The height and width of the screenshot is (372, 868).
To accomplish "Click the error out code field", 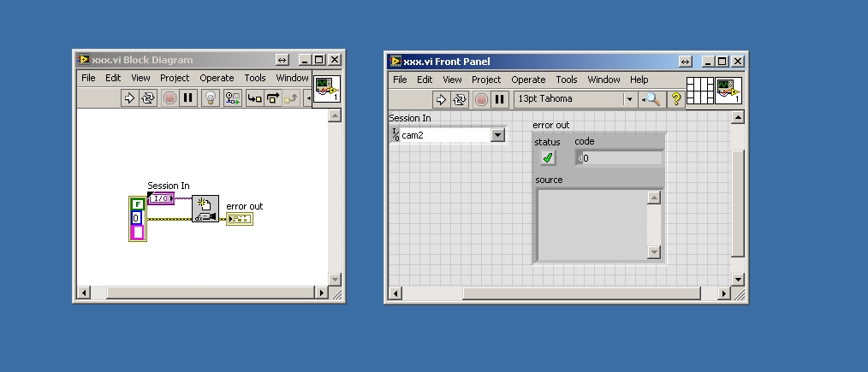I will click(622, 158).
